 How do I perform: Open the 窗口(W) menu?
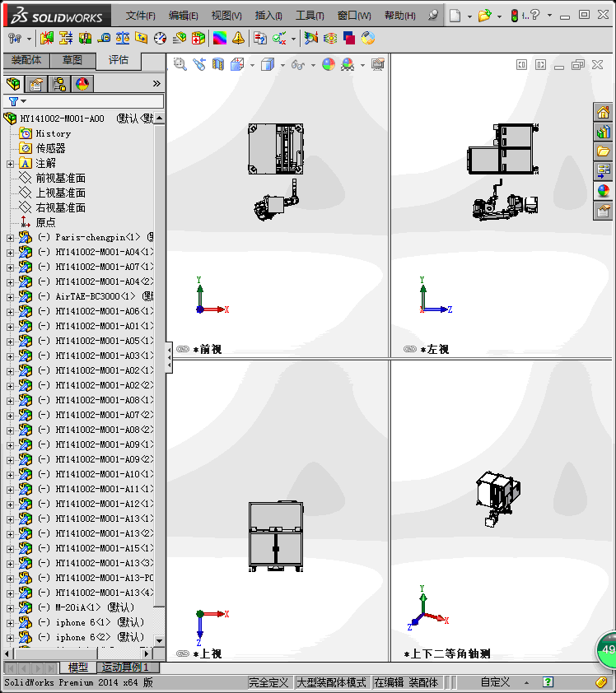pyautogui.click(x=354, y=16)
